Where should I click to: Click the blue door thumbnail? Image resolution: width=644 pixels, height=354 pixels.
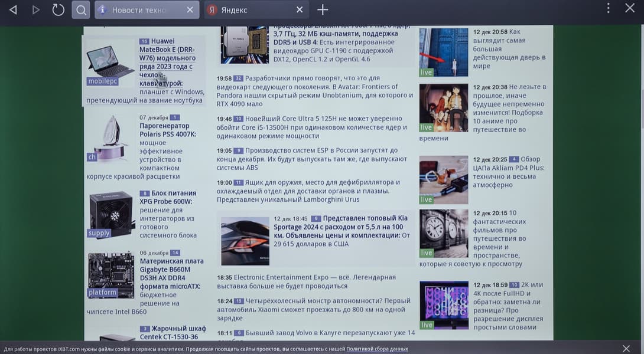(444, 52)
